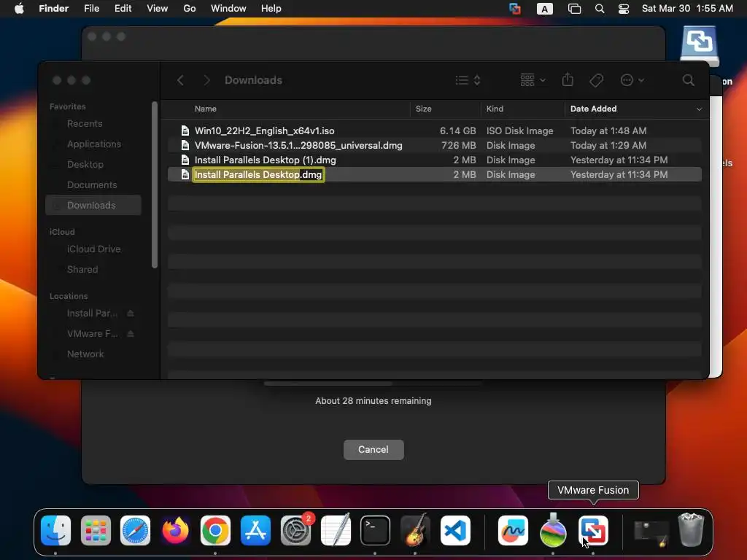Select Shared in the sidebar
Screen dimensions: 747x560
(x=93, y=270)
